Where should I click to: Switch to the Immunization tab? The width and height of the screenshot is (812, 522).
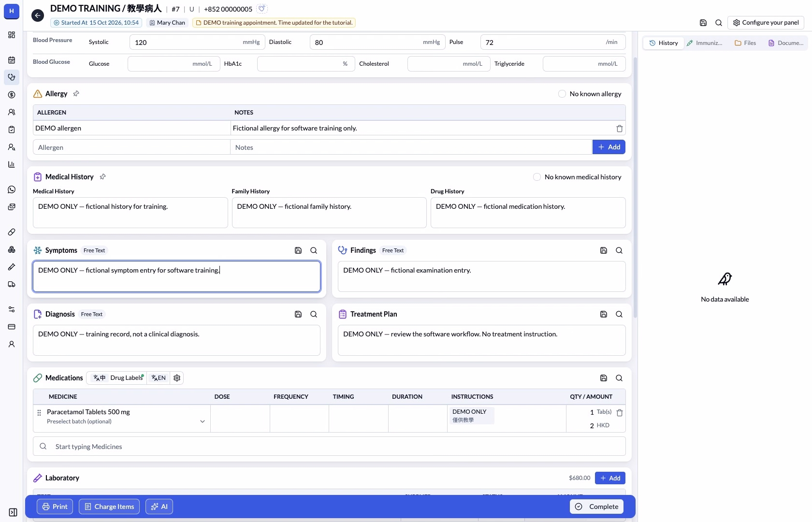tap(705, 43)
